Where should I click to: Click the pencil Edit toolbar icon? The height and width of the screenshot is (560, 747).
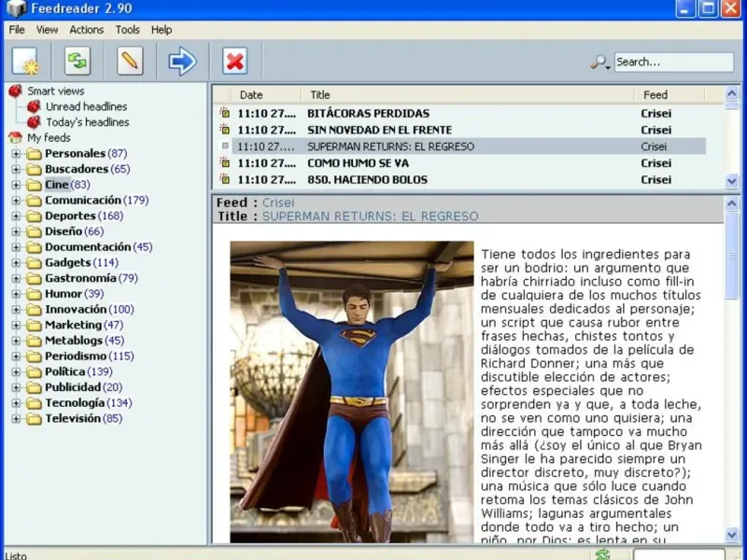[x=130, y=61]
